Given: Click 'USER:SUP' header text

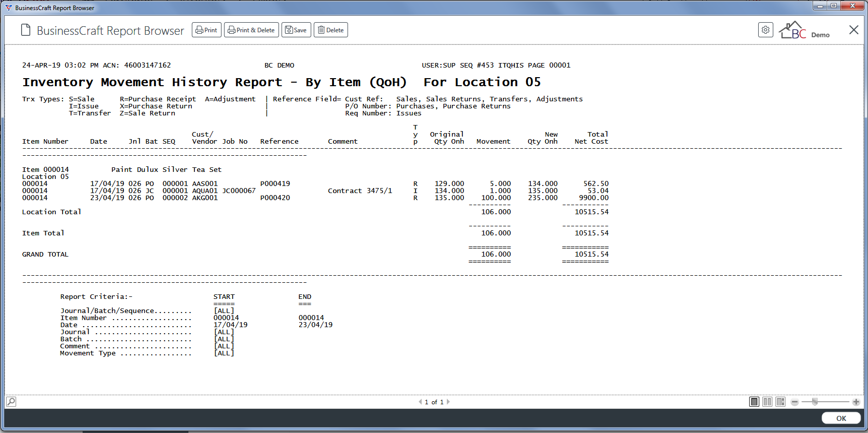Looking at the screenshot, I should [438, 65].
